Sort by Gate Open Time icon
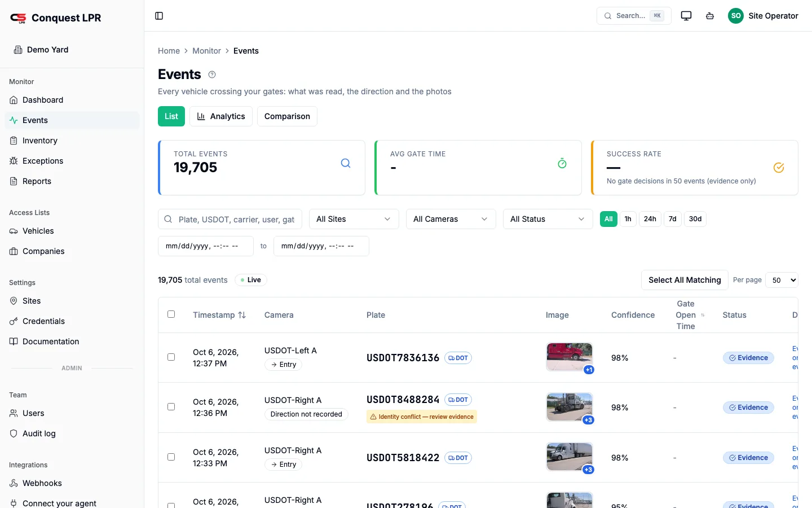This screenshot has width=812, height=508. [703, 315]
